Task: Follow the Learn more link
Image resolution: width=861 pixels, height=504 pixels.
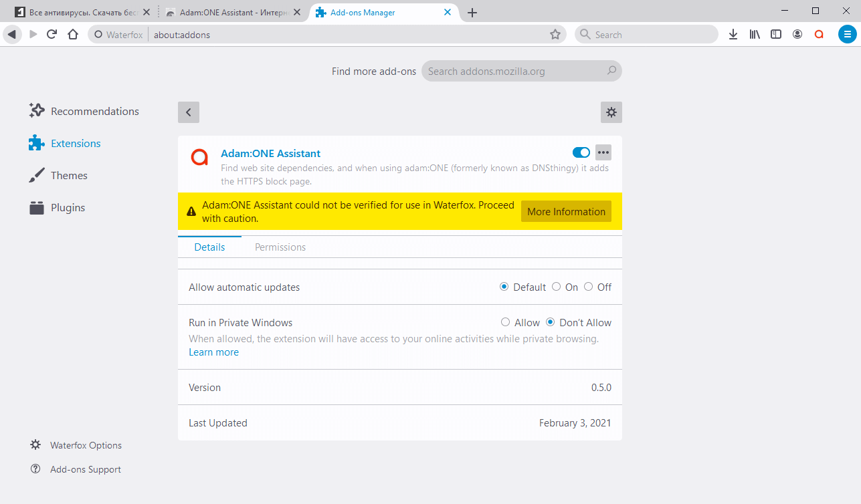Action: (x=213, y=352)
